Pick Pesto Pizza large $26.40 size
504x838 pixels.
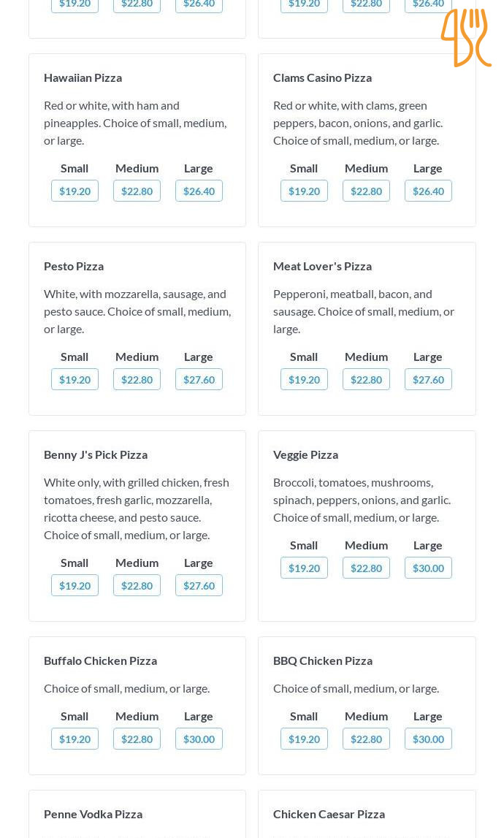[x=199, y=380]
